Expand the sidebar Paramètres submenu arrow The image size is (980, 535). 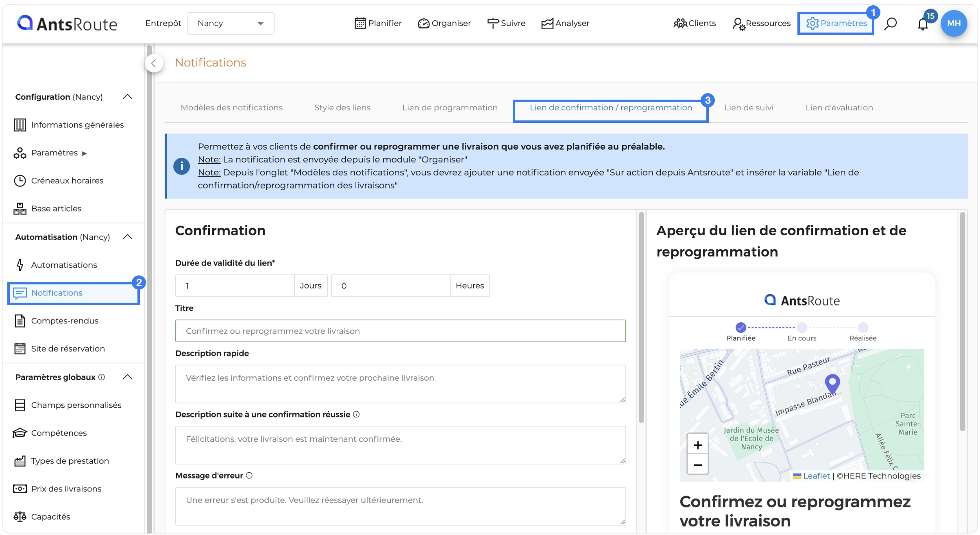click(85, 153)
